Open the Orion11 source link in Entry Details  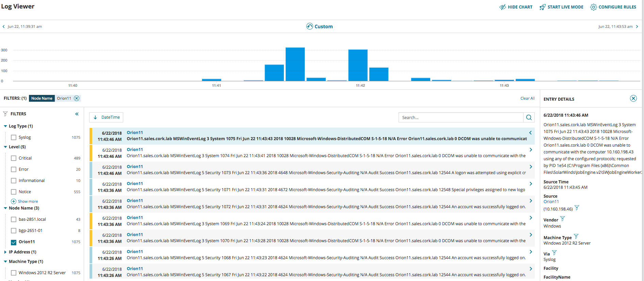pyautogui.click(x=551, y=202)
